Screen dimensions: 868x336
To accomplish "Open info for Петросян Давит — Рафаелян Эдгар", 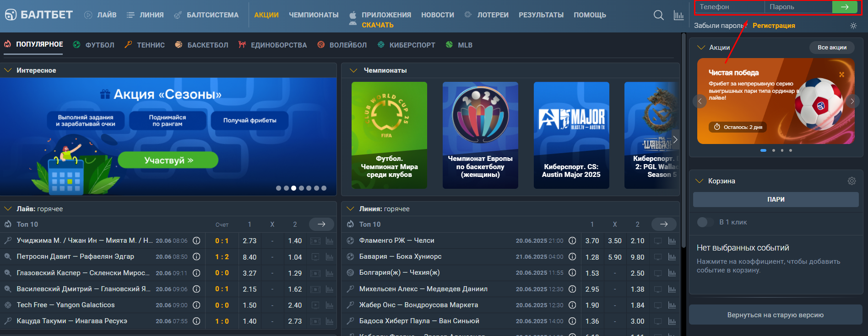I will (196, 257).
